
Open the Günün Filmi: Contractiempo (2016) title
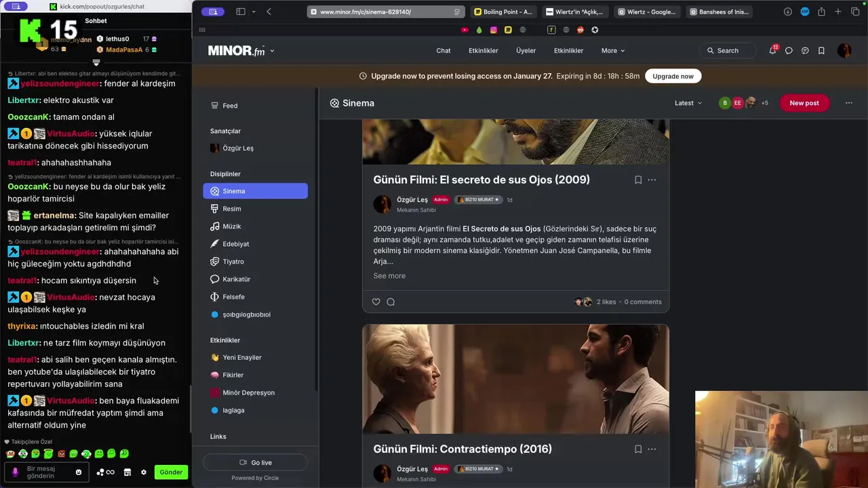[462, 449]
